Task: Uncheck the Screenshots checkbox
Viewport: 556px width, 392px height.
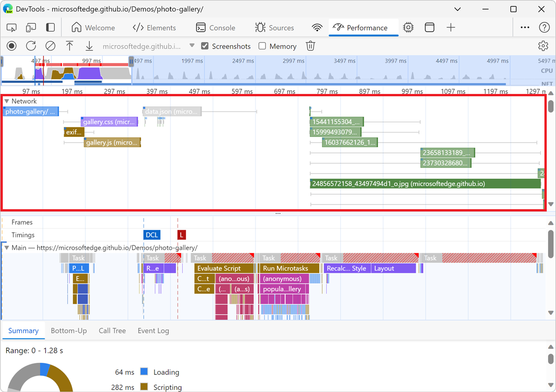Action: (205, 46)
